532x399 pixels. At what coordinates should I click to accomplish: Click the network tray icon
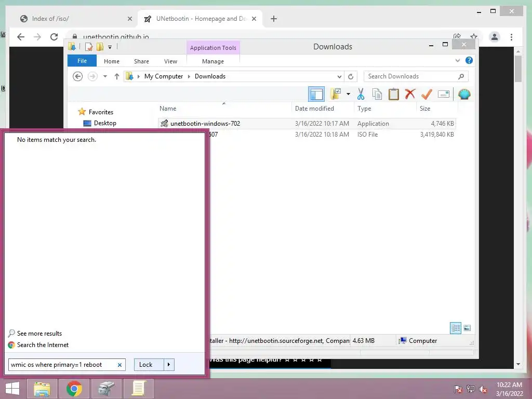click(x=471, y=389)
